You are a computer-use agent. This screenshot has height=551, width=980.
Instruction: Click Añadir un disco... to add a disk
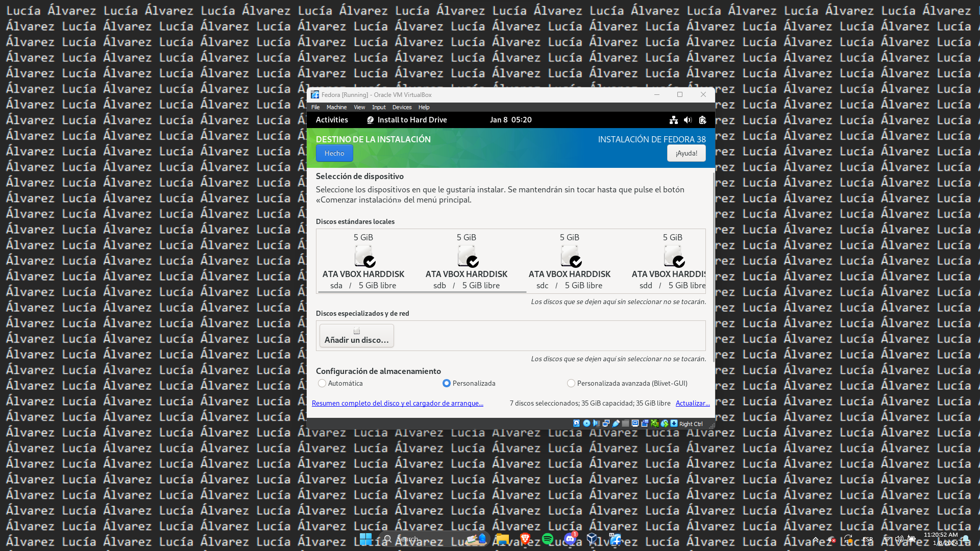(x=356, y=335)
